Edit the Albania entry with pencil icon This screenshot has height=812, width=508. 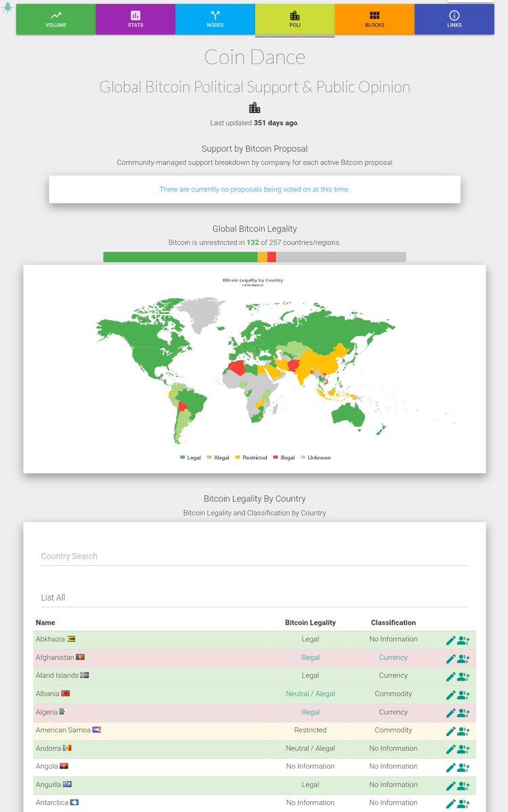[451, 695]
